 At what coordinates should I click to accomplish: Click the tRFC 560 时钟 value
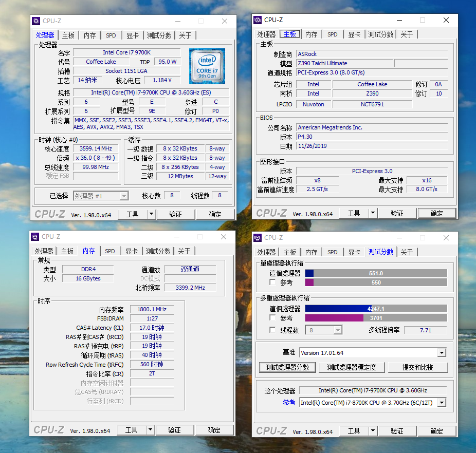pos(152,364)
